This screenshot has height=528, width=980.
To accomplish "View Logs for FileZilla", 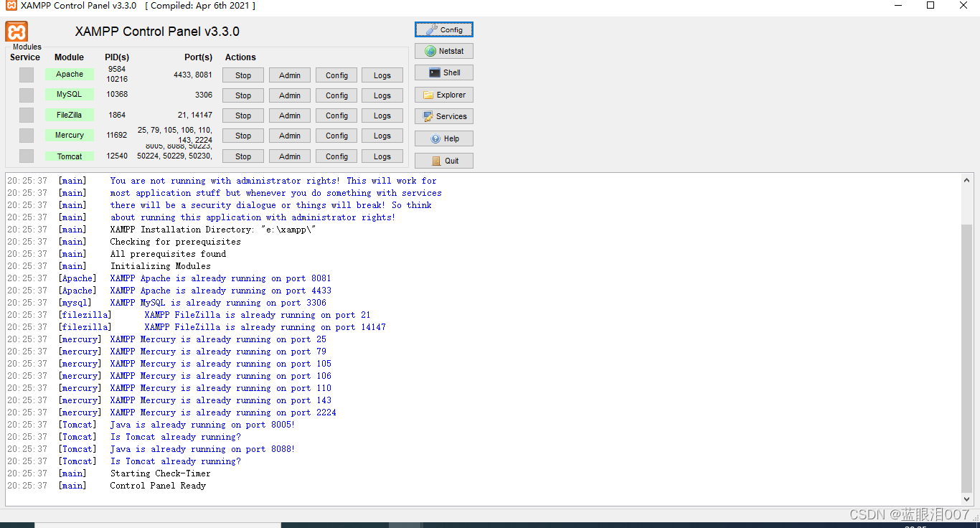I will [382, 115].
